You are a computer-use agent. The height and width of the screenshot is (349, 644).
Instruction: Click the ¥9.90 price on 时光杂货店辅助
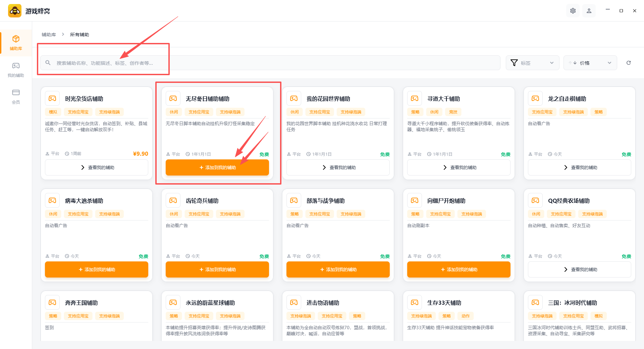tap(141, 154)
